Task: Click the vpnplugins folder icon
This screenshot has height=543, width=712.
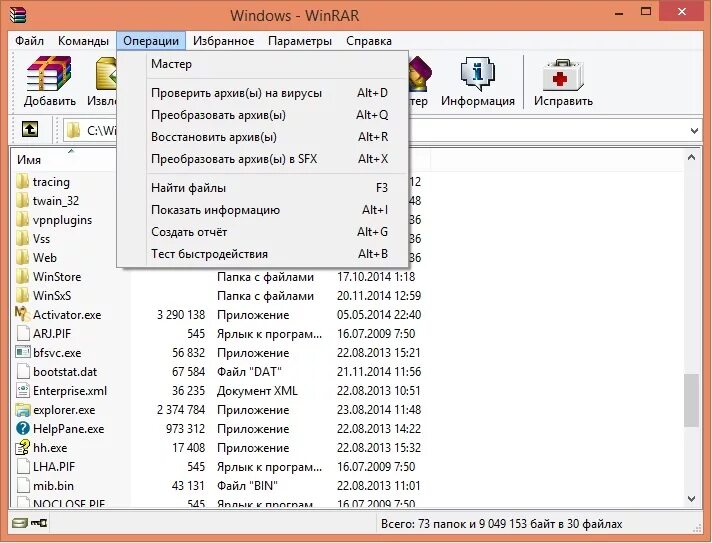Action: [x=22, y=220]
